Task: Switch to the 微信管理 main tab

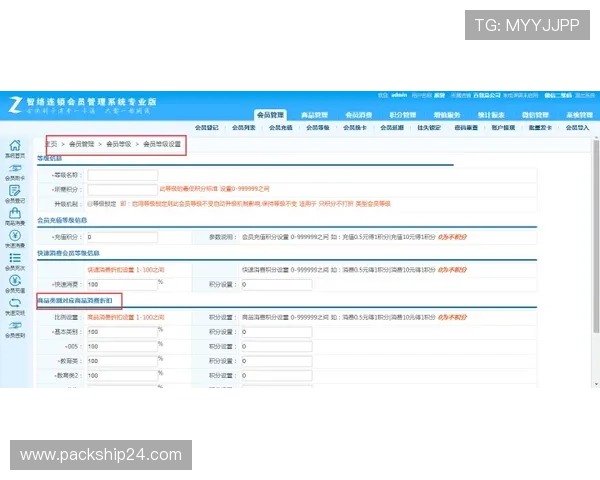Action: tap(535, 115)
